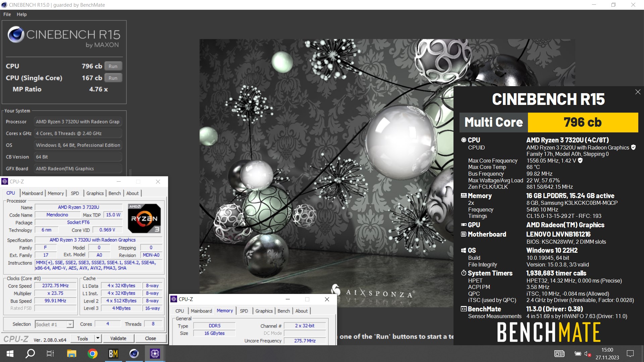This screenshot has height=362, width=644.
Task: Close the BenchMate result overlay
Action: (638, 92)
